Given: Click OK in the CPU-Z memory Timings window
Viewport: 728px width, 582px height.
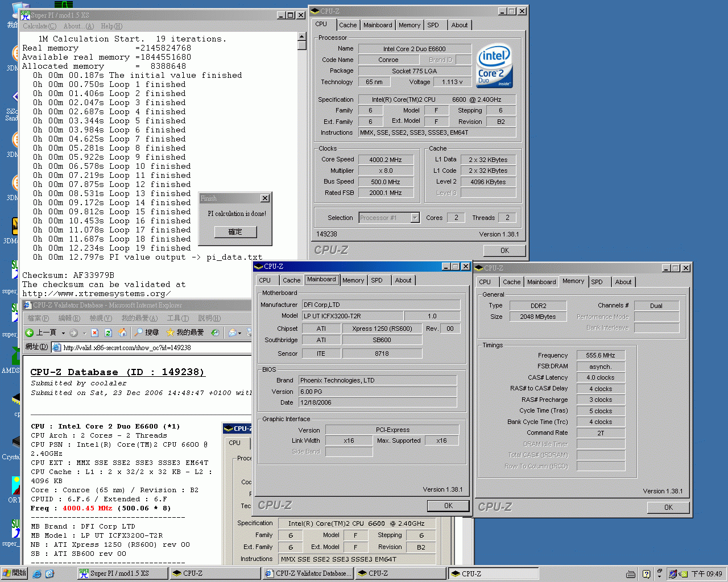Looking at the screenshot, I should pyautogui.click(x=668, y=508).
